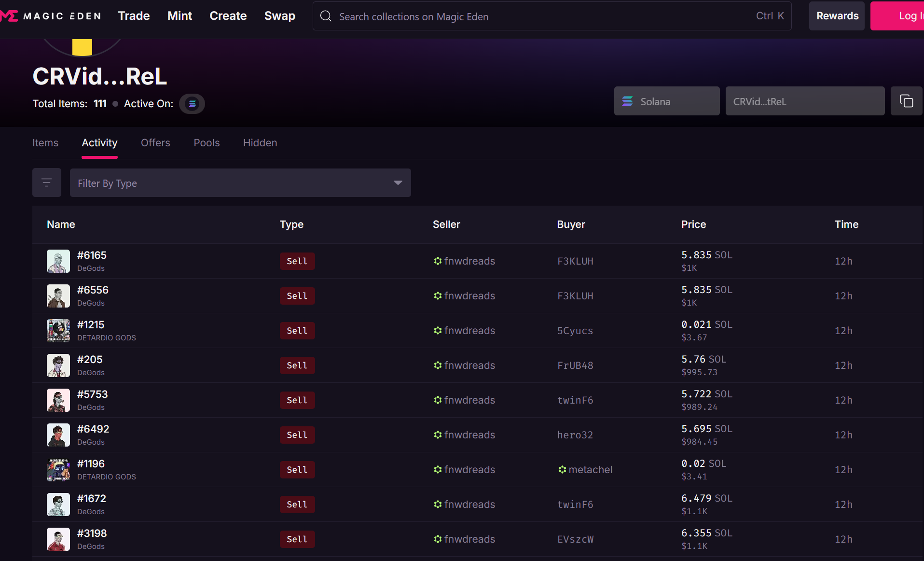Click the verified badge beside buyer metachel
The height and width of the screenshot is (561, 924).
(x=562, y=470)
